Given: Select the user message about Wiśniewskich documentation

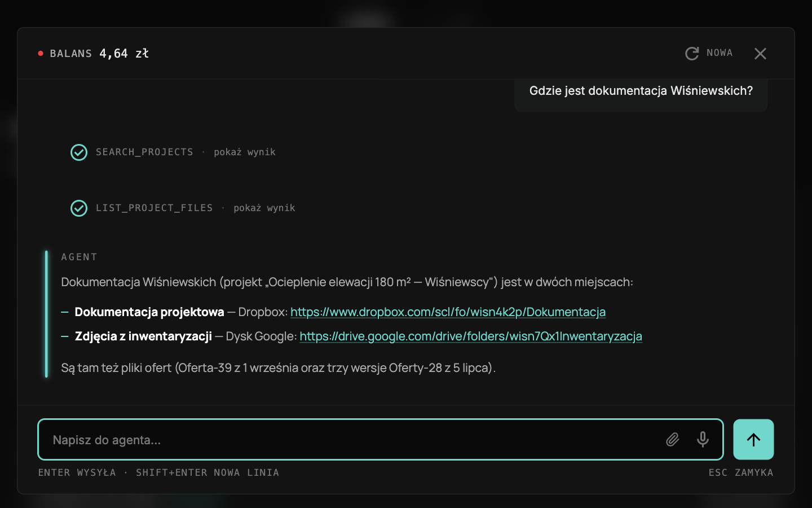Looking at the screenshot, I should (x=641, y=91).
